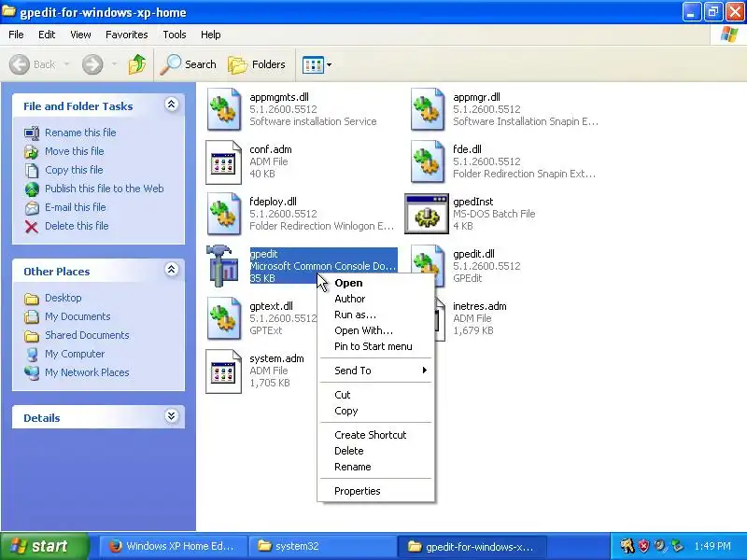Click Delete this file link

77,226
